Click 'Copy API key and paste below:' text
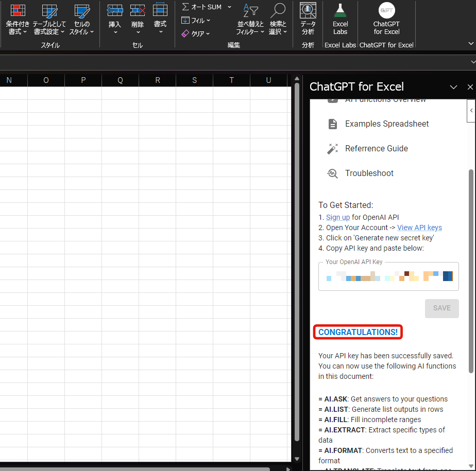476x471 pixels. pyautogui.click(x=375, y=249)
